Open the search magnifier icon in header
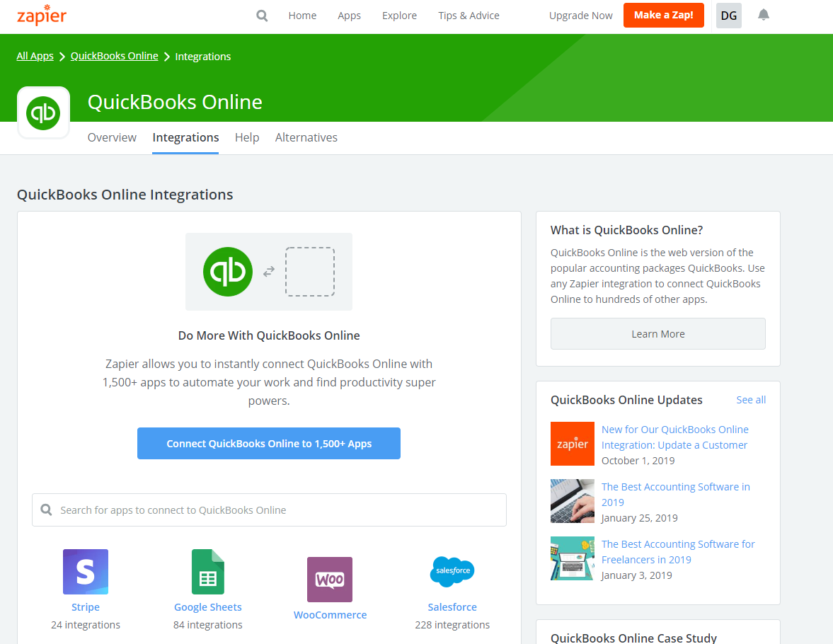This screenshot has height=644, width=833. pos(262,16)
